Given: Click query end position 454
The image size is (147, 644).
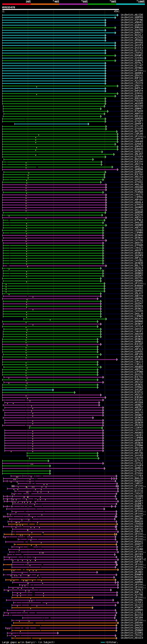Looking at the screenshot, I should [116, 12].
